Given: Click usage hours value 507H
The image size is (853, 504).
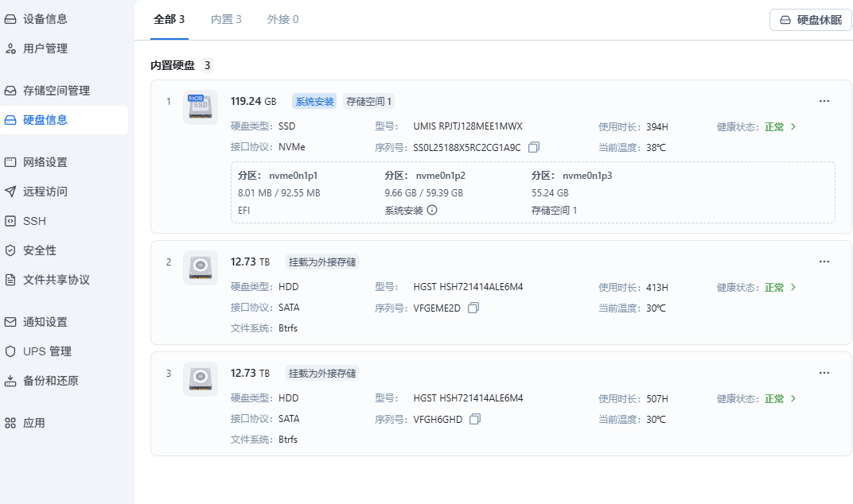Looking at the screenshot, I should 657,398.
